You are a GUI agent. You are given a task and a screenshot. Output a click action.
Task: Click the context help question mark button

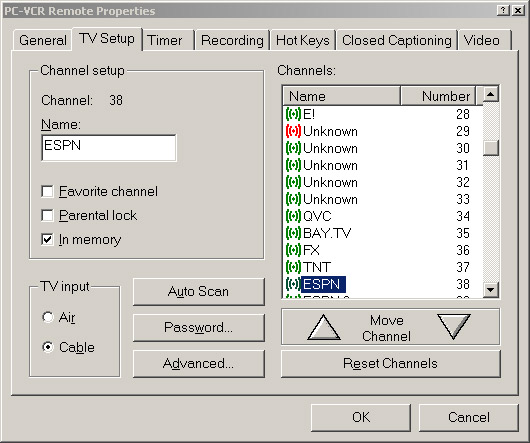[x=503, y=10]
